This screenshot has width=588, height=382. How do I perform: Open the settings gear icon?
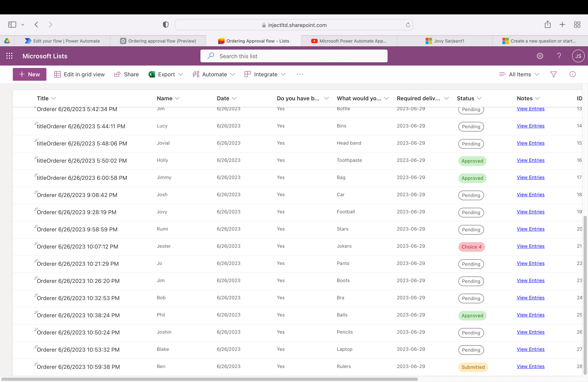(540, 56)
